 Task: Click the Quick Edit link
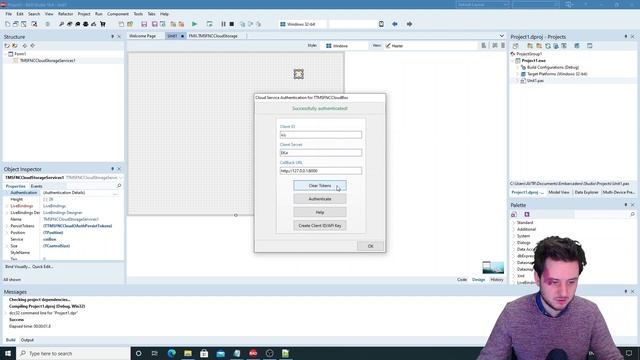(x=43, y=267)
